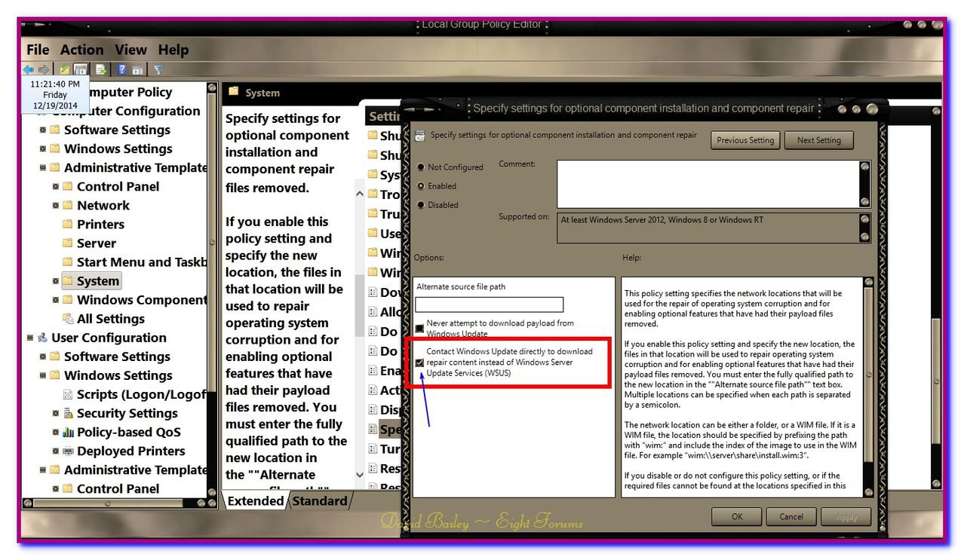Open the Action menu
Screen dimensions: 964x560
82,50
